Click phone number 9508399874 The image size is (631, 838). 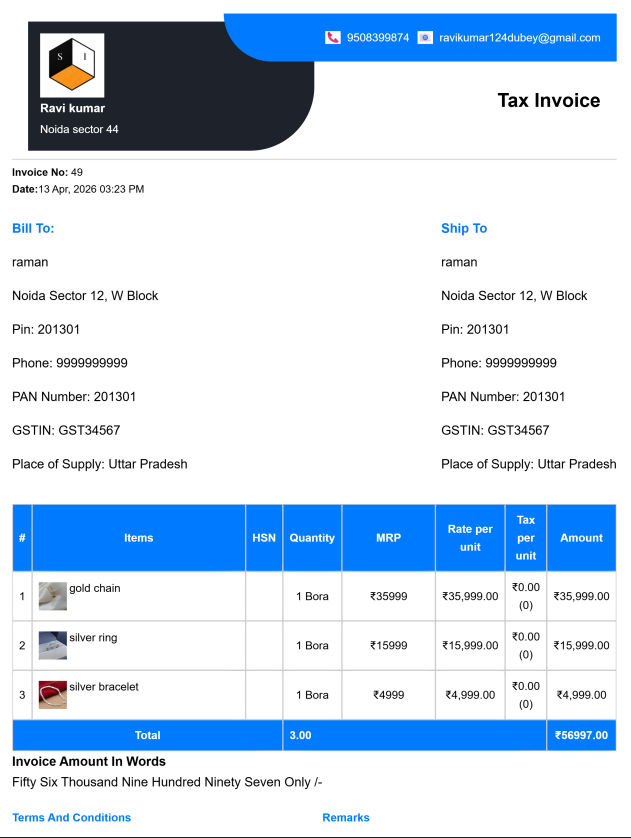point(378,37)
